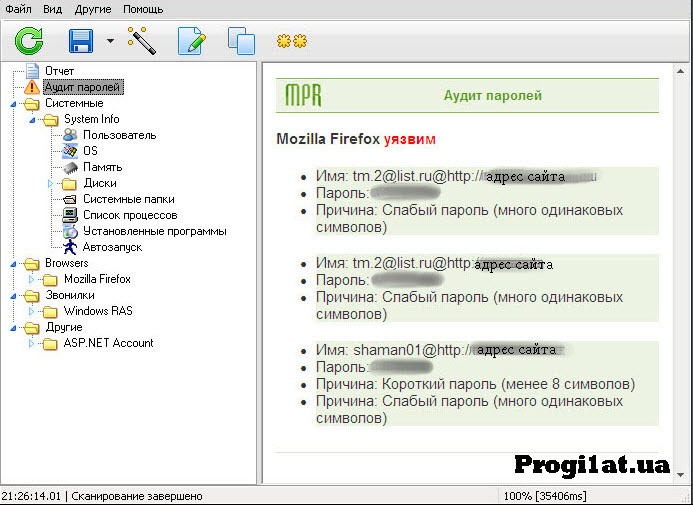This screenshot has width=693, height=505.
Task: Click the magic wand toolbar icon
Action: coord(142,41)
